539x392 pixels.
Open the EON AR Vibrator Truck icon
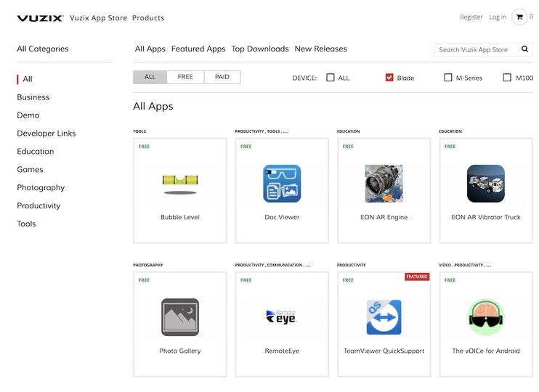(x=486, y=184)
